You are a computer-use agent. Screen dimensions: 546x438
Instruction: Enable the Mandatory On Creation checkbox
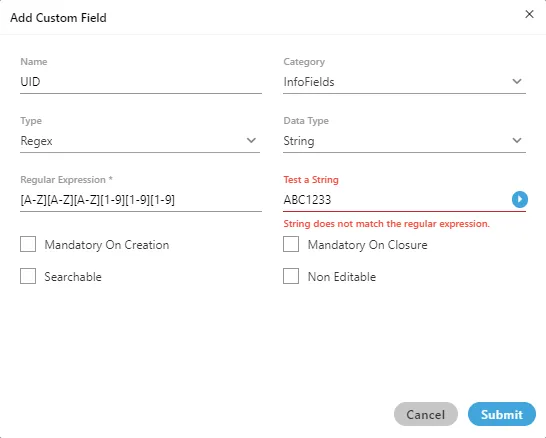click(28, 244)
